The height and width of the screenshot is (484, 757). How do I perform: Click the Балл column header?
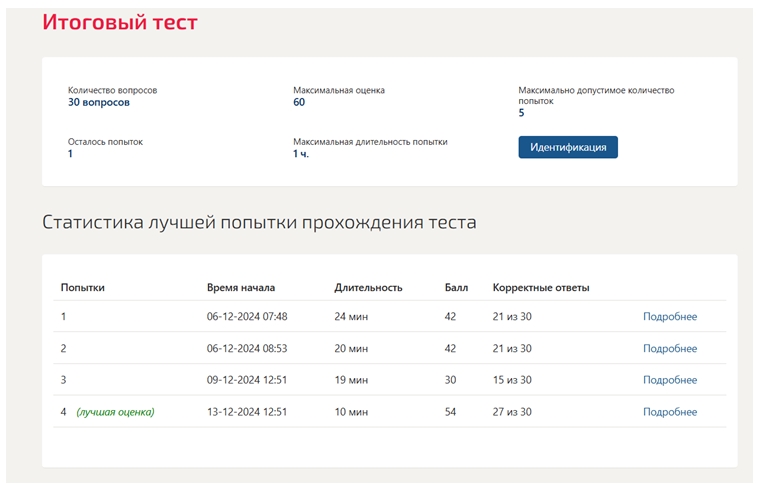coord(456,288)
